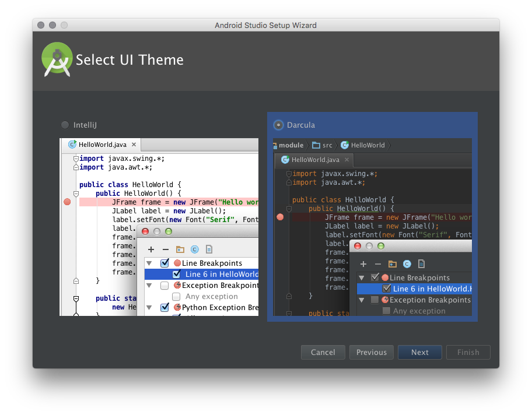This screenshot has width=532, height=415.
Task: Click the IntelliJ light theme preview image
Action: point(159,227)
